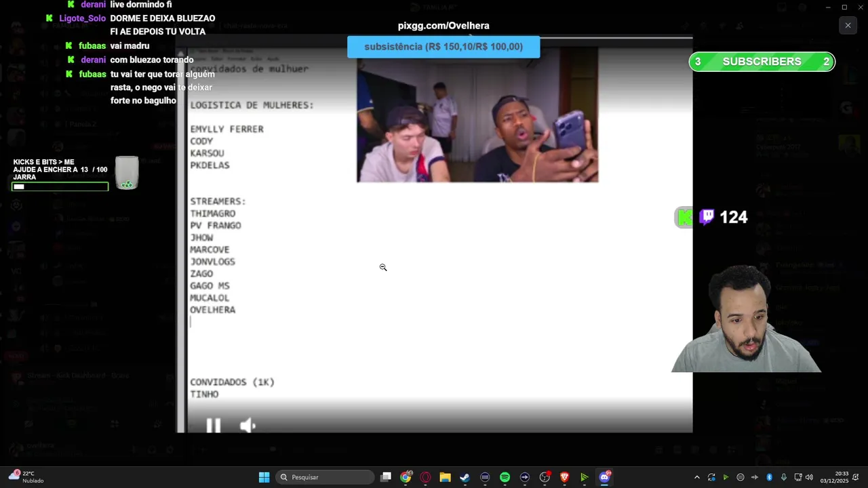Click the SUBSCRIBERS counter badge
The image size is (868, 488).
[762, 62]
